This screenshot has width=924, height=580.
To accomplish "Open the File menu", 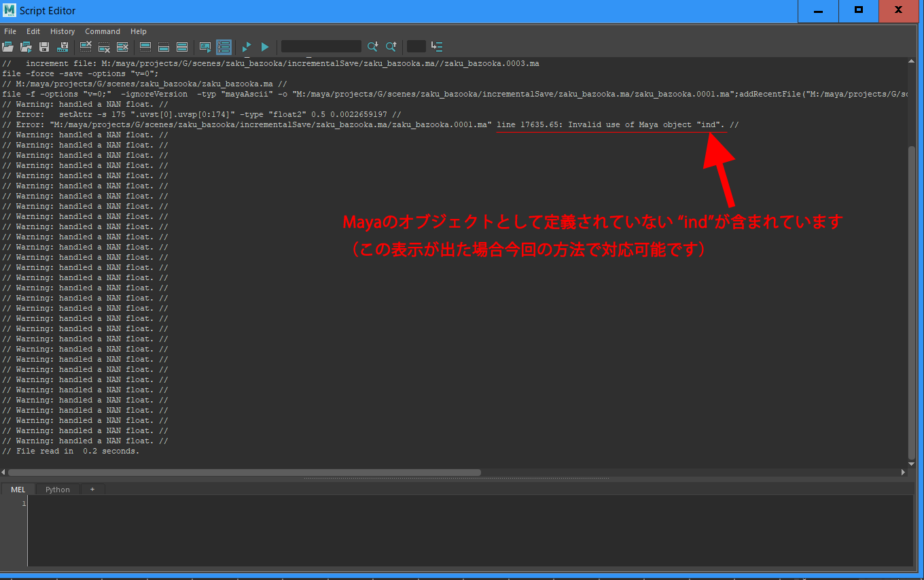I will coord(10,31).
